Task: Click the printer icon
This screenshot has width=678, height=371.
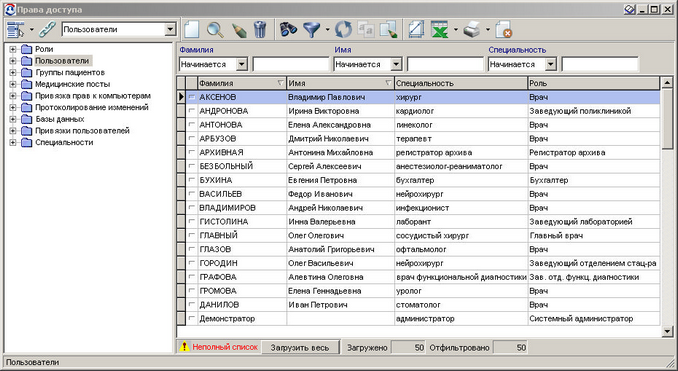Action: click(472, 29)
